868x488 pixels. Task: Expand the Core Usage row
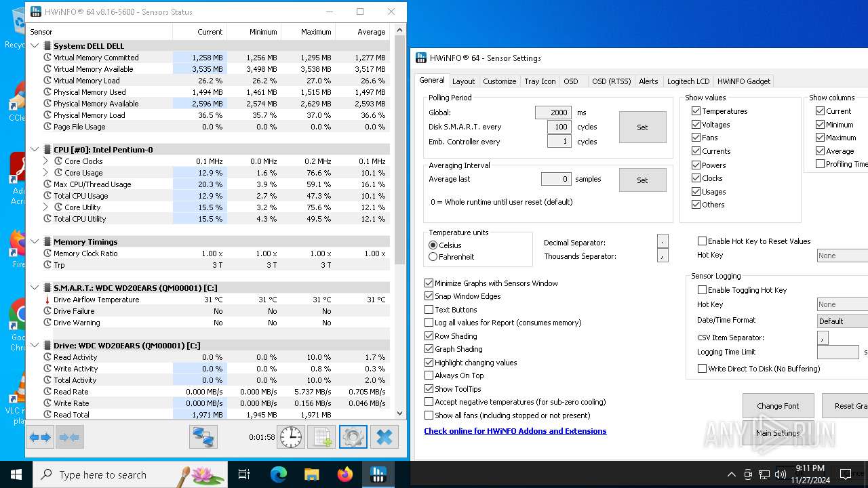(45, 173)
